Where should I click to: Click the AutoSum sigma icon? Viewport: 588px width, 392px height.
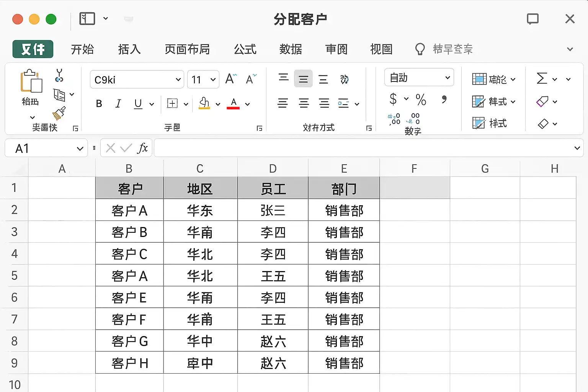[542, 79]
